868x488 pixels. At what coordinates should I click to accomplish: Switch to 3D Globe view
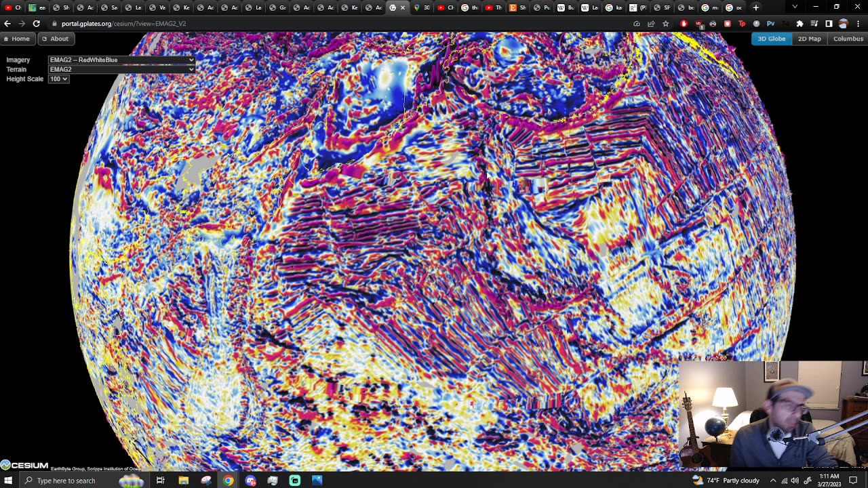click(x=771, y=39)
